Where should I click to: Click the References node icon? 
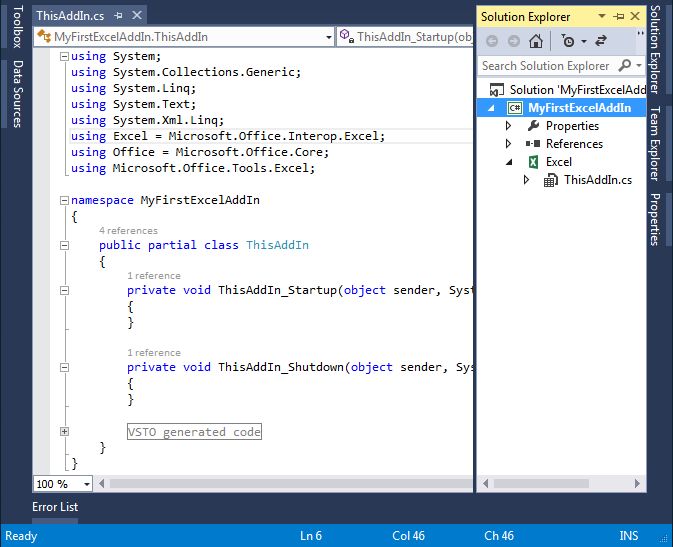[x=533, y=144]
